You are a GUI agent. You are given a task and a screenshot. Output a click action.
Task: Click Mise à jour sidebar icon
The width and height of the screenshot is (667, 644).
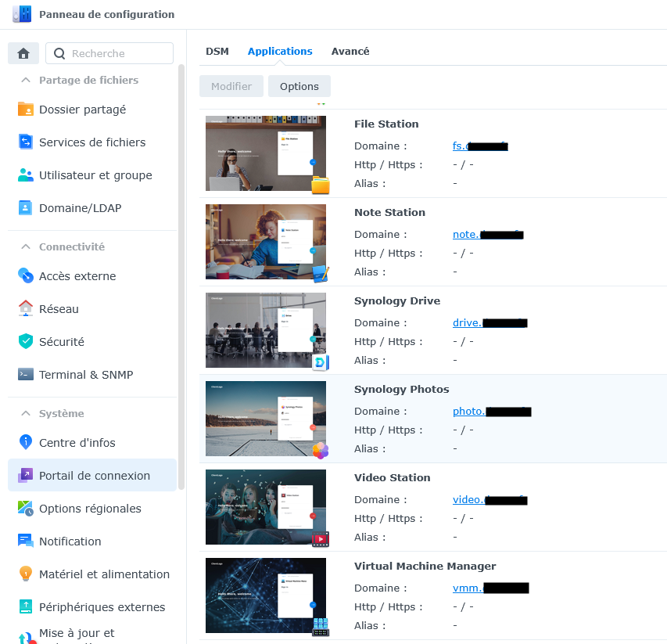pos(27,638)
